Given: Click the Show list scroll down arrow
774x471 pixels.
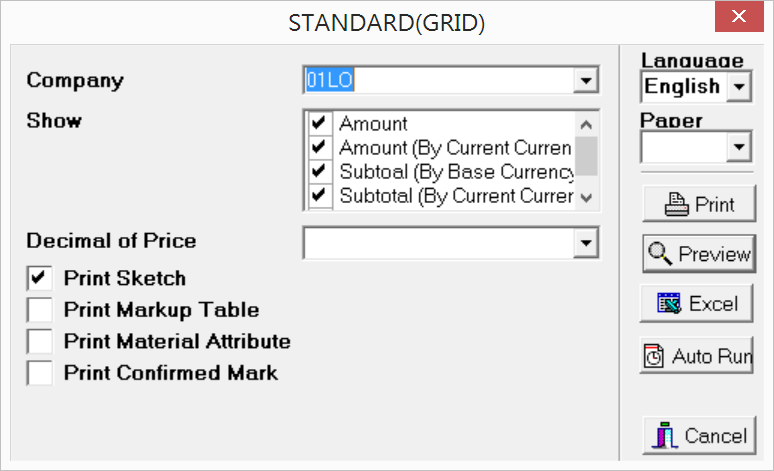Looking at the screenshot, I should (x=586, y=198).
